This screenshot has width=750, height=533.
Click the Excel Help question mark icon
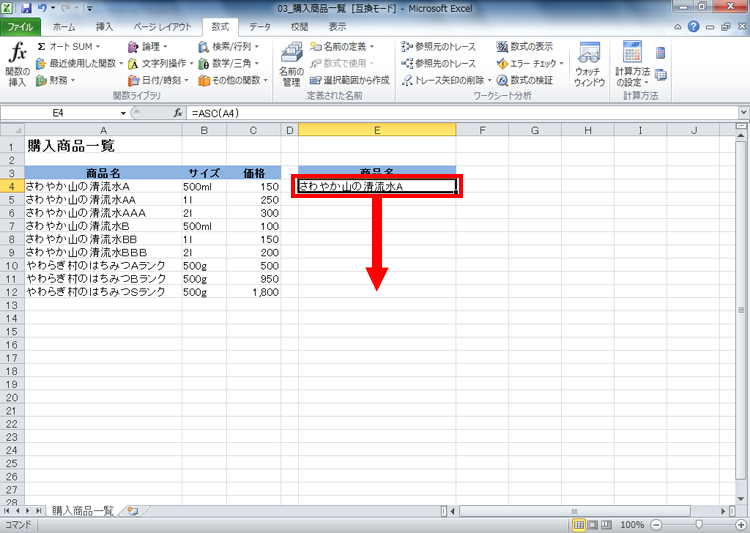tap(693, 27)
